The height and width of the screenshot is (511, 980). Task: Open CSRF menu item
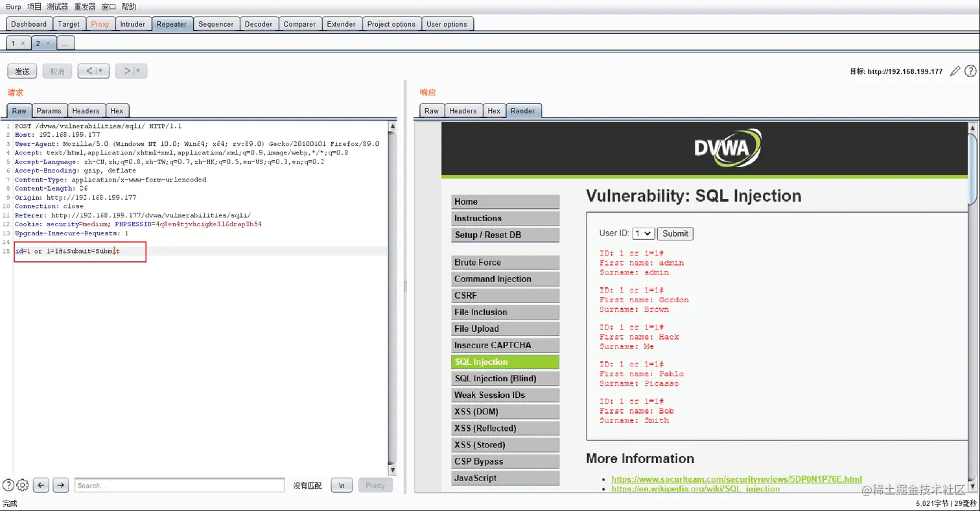[505, 296]
